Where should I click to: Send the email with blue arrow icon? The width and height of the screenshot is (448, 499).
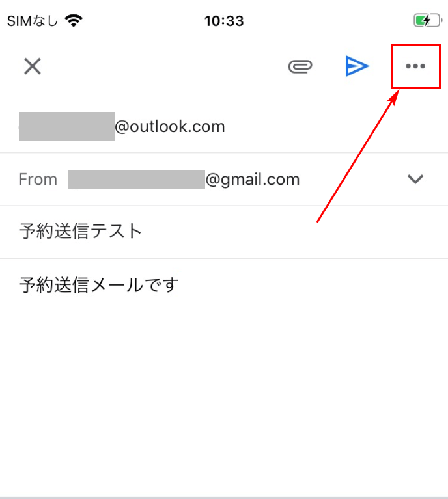point(357,66)
